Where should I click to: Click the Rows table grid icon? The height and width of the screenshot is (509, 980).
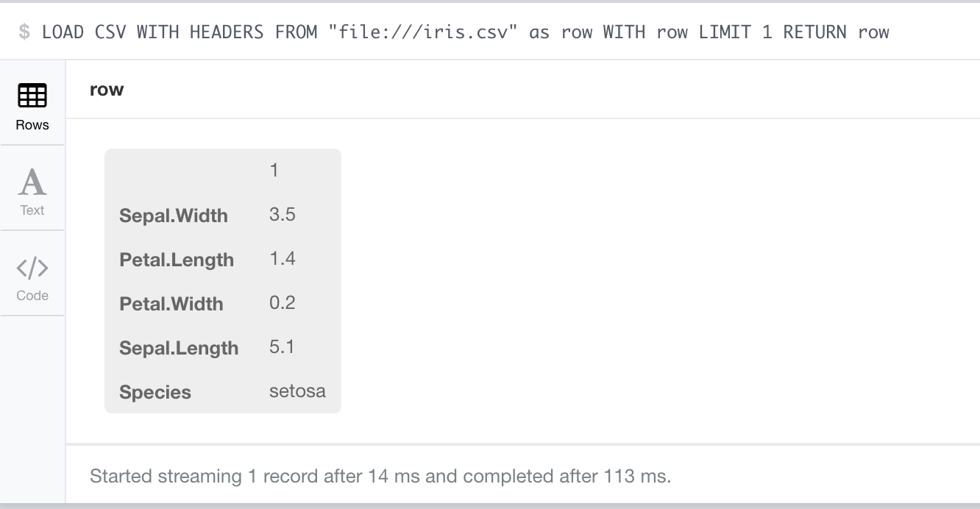(32, 96)
